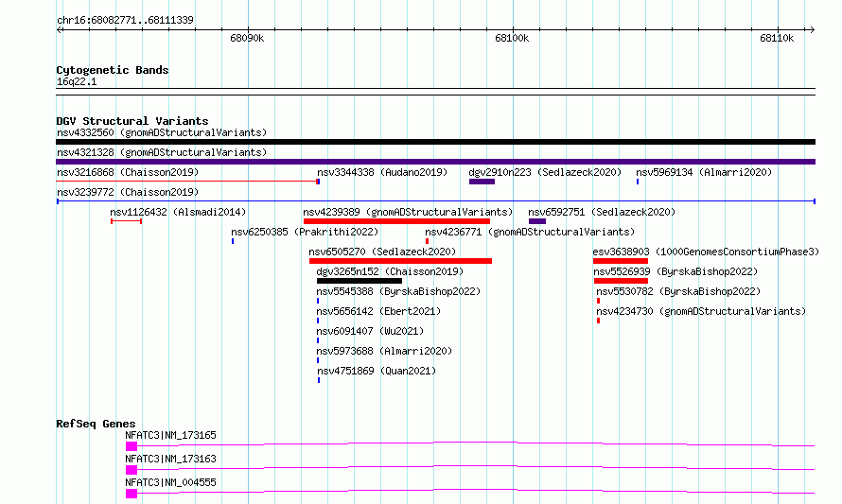Open nsv6091407 Wu2021 variant label

point(370,331)
